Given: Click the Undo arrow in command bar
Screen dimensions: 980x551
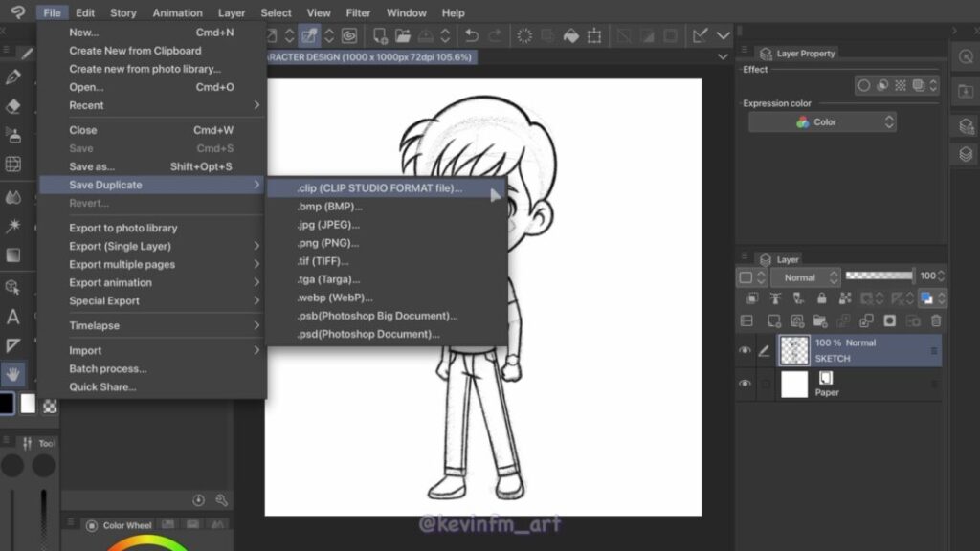Looking at the screenshot, I should click(471, 36).
